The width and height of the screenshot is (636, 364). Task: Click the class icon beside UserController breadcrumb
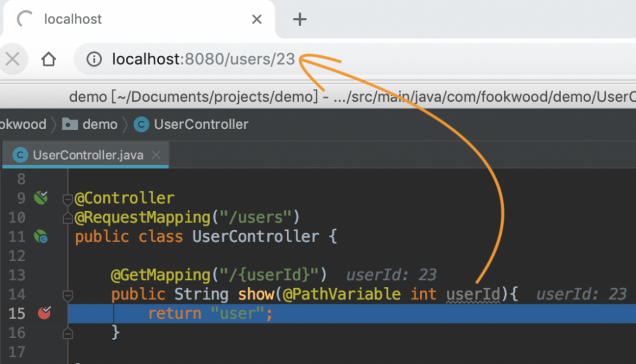[x=141, y=124]
